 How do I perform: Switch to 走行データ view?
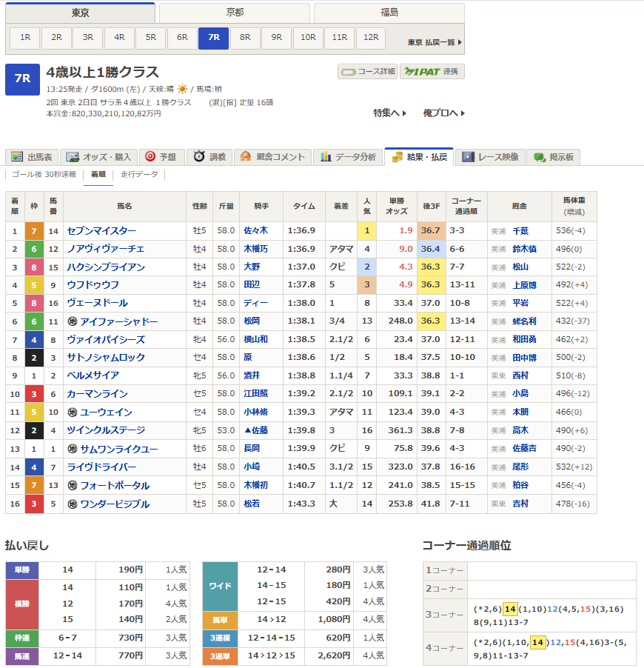[139, 175]
